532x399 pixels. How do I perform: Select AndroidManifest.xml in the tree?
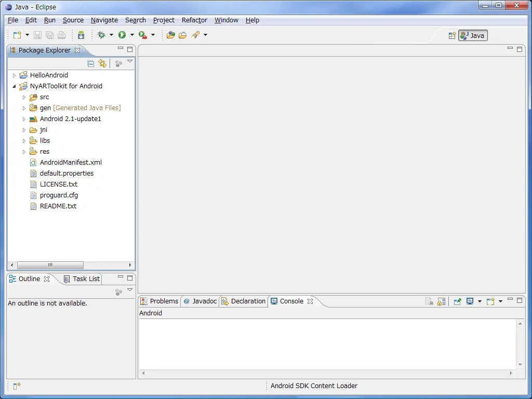click(71, 162)
